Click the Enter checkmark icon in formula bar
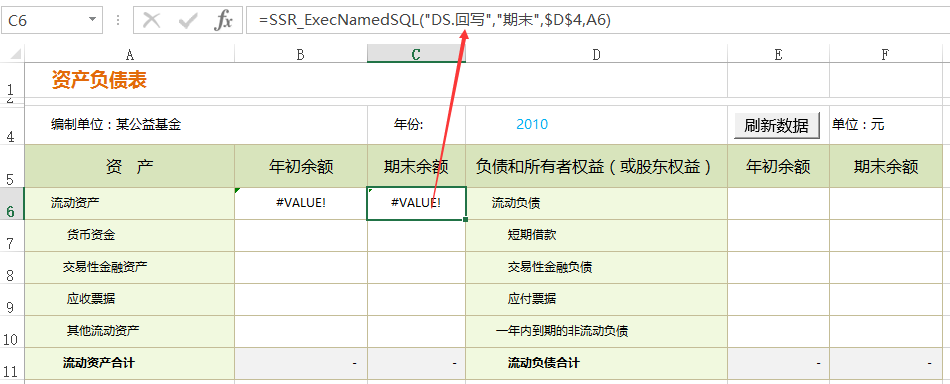The image size is (950, 384). point(188,21)
